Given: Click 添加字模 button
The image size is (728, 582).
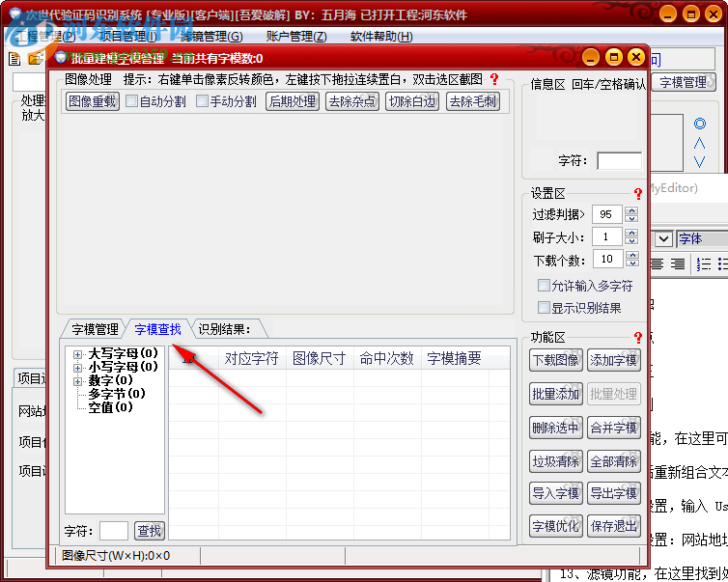Looking at the screenshot, I should (614, 360).
